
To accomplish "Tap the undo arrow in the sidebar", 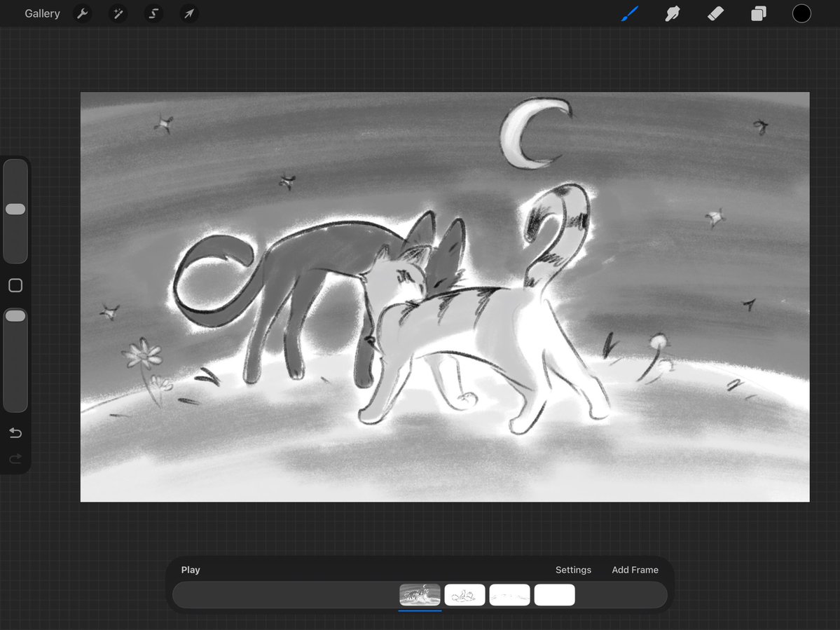I will tap(15, 432).
